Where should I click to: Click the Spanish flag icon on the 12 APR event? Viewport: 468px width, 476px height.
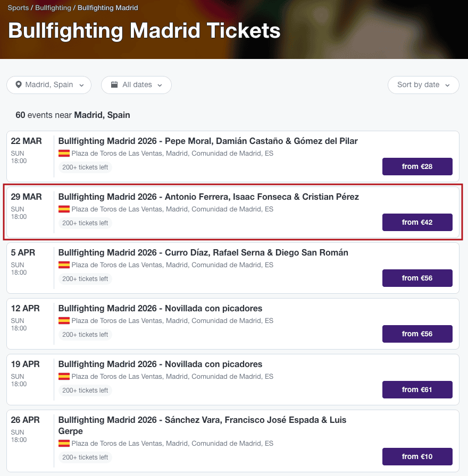[x=64, y=320]
